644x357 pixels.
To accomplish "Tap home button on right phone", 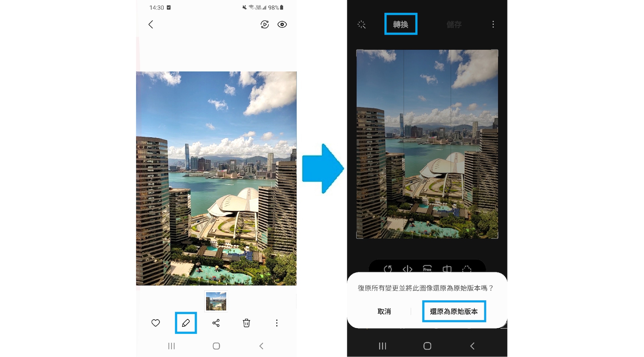I will pyautogui.click(x=427, y=346).
